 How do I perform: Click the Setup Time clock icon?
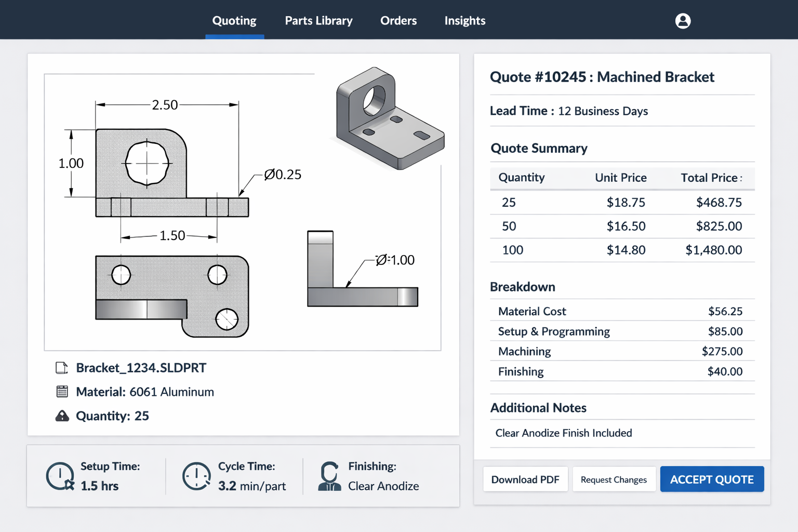(60, 476)
